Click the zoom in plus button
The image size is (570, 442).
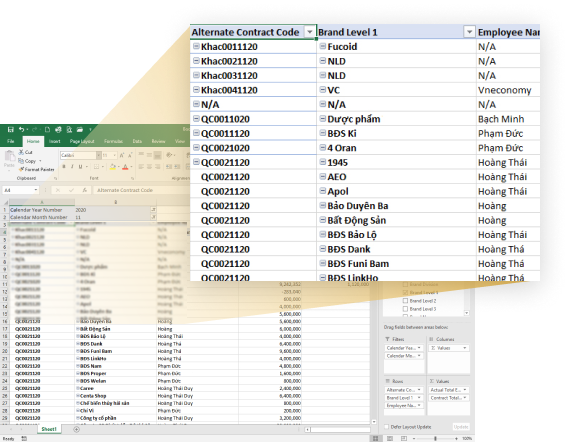point(456,439)
